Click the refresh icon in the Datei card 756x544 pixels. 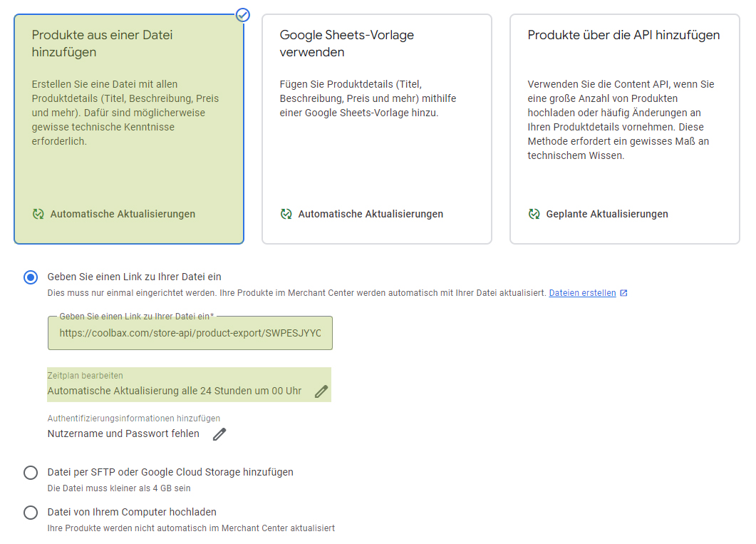pos(38,214)
